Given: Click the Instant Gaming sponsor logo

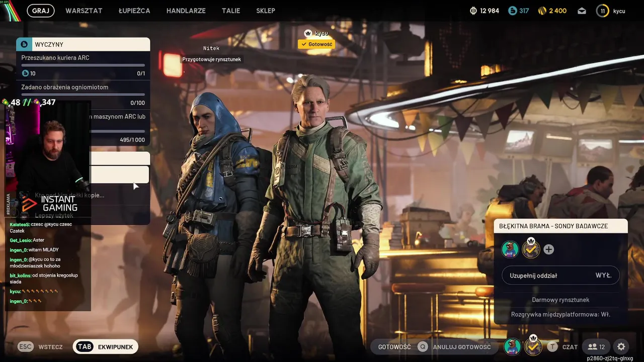Looking at the screenshot, I should click(x=49, y=204).
